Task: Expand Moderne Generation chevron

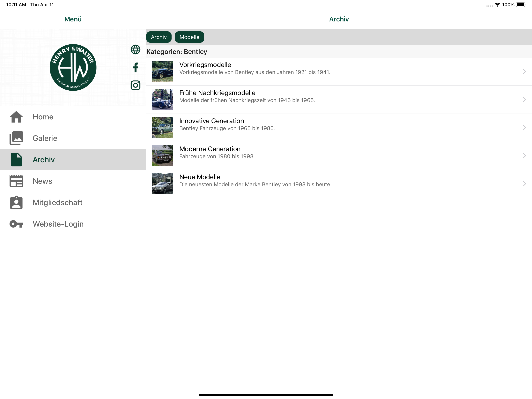Action: tap(524, 156)
